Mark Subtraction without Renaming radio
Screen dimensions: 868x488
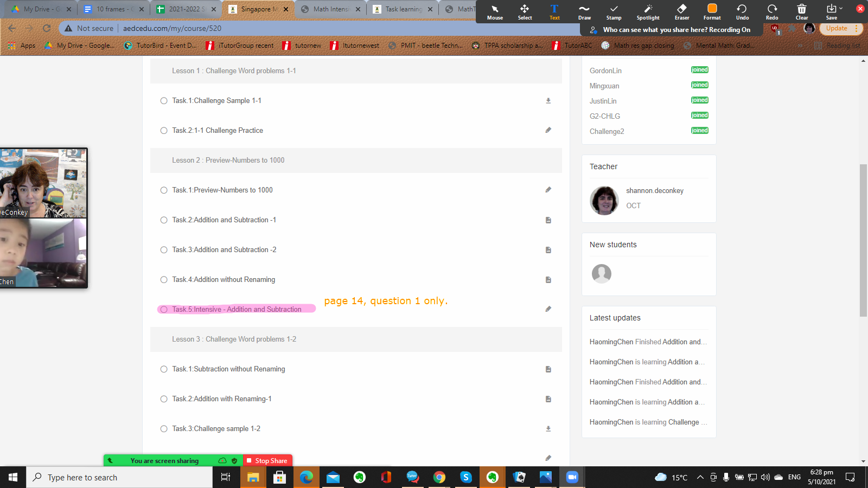coord(164,369)
